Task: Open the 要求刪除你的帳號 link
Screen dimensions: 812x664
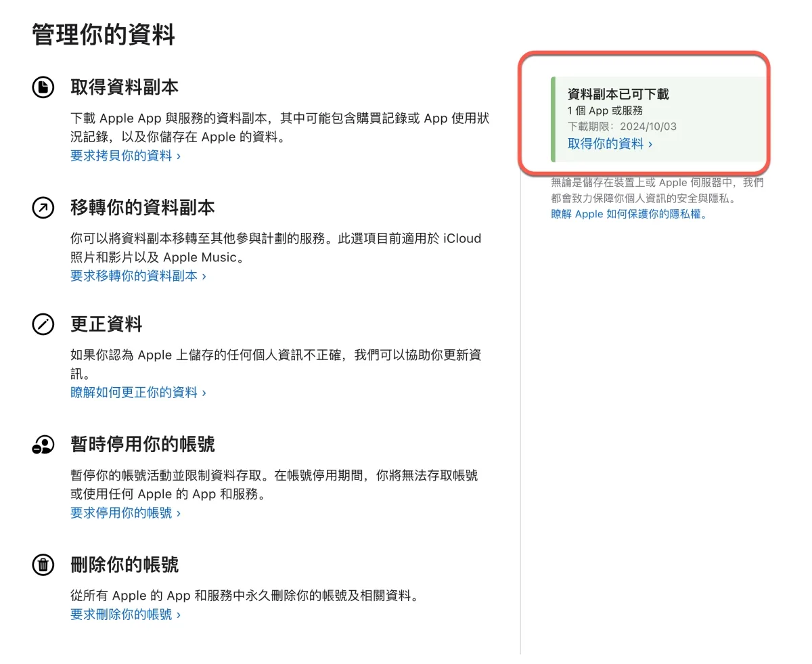Action: (x=125, y=615)
